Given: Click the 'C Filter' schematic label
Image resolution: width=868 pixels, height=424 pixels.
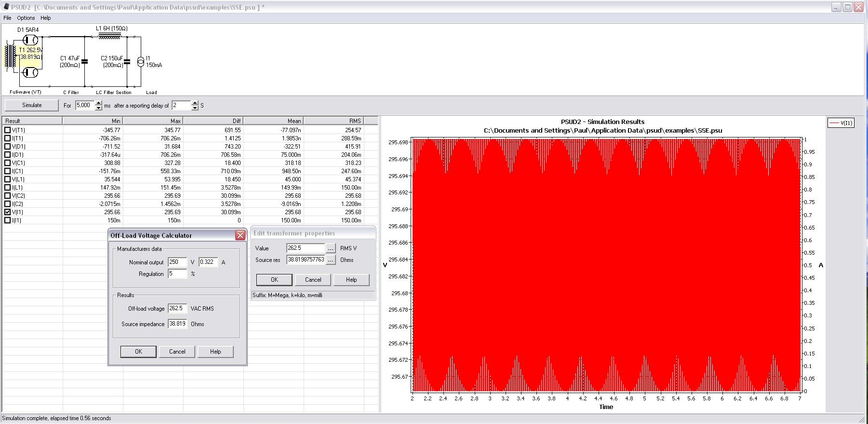Looking at the screenshot, I should coord(71,93).
